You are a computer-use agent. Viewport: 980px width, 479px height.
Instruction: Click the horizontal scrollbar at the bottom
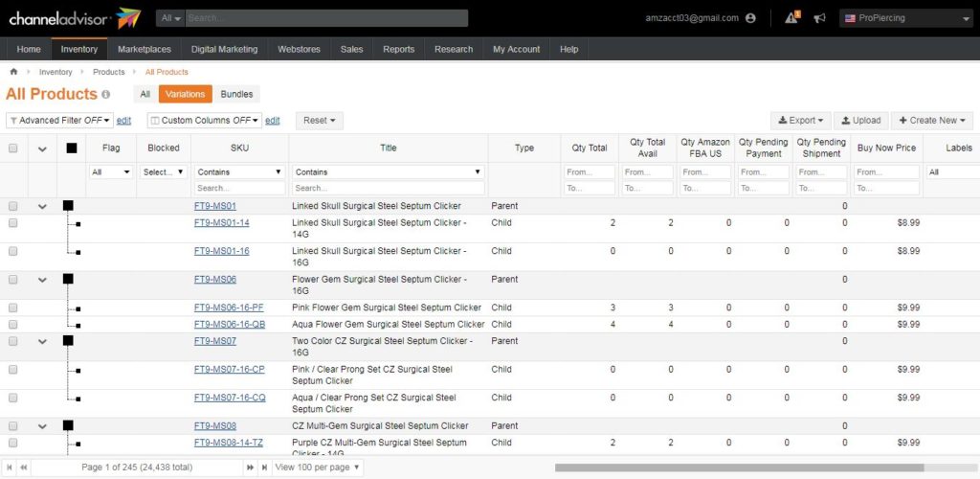[x=737, y=468]
